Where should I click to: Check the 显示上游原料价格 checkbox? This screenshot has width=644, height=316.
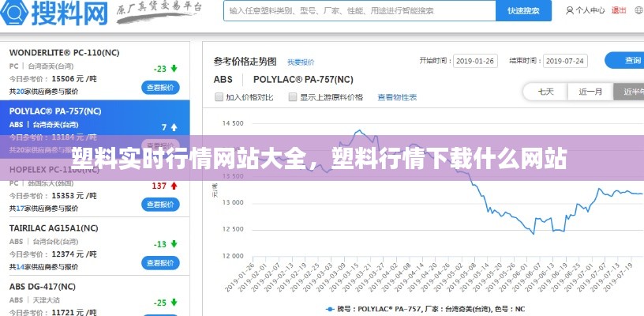pos(293,97)
